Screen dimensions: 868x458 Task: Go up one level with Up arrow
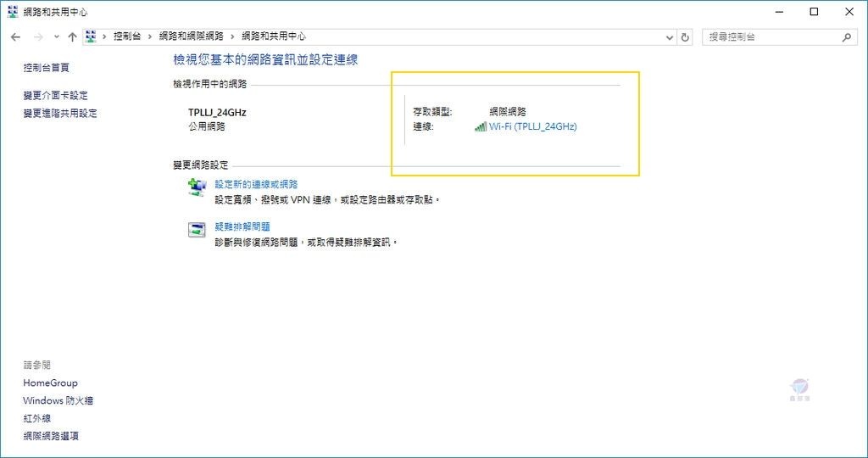(x=73, y=37)
